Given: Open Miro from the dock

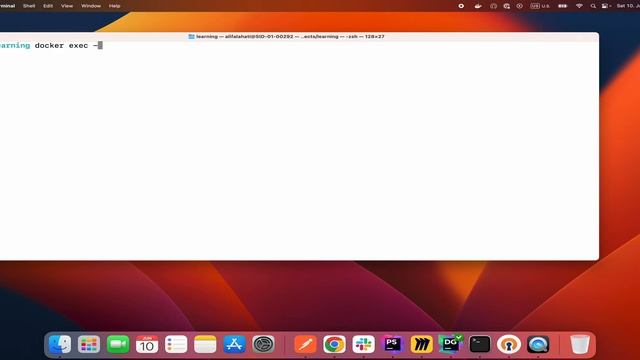Looking at the screenshot, I should [422, 344].
